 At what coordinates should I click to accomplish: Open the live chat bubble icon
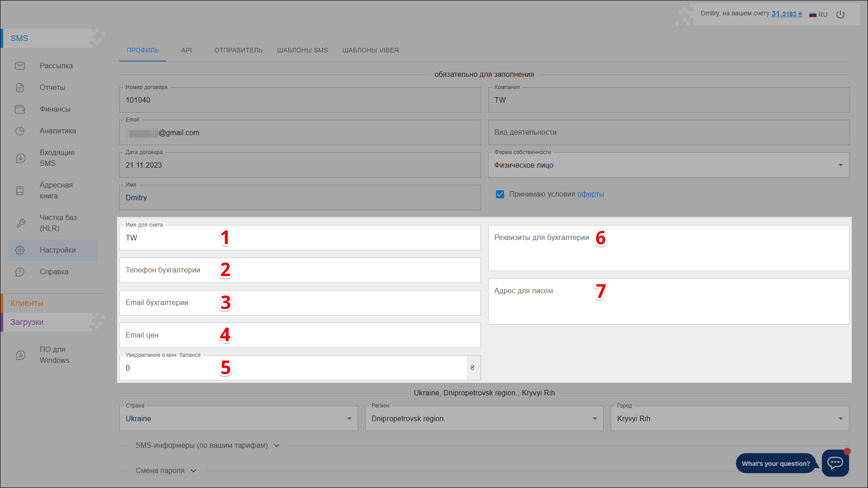[835, 463]
